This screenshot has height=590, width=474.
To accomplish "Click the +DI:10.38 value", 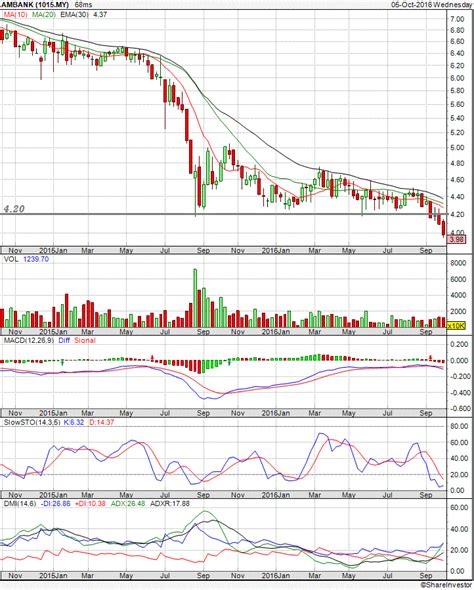I will 90,503.
